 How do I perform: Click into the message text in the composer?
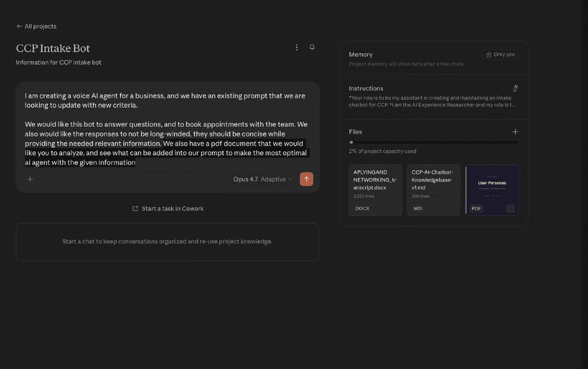coord(166,129)
